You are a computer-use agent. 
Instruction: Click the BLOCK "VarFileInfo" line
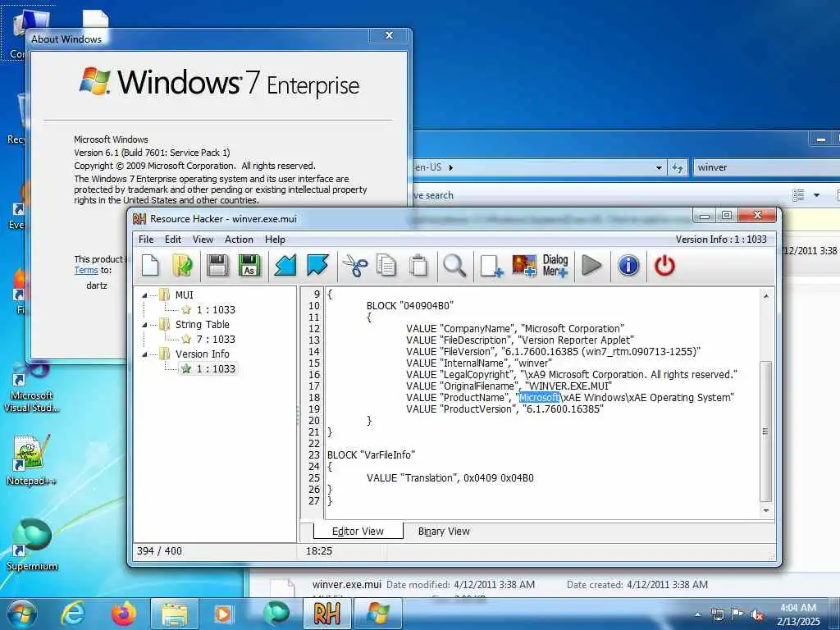[x=372, y=454]
